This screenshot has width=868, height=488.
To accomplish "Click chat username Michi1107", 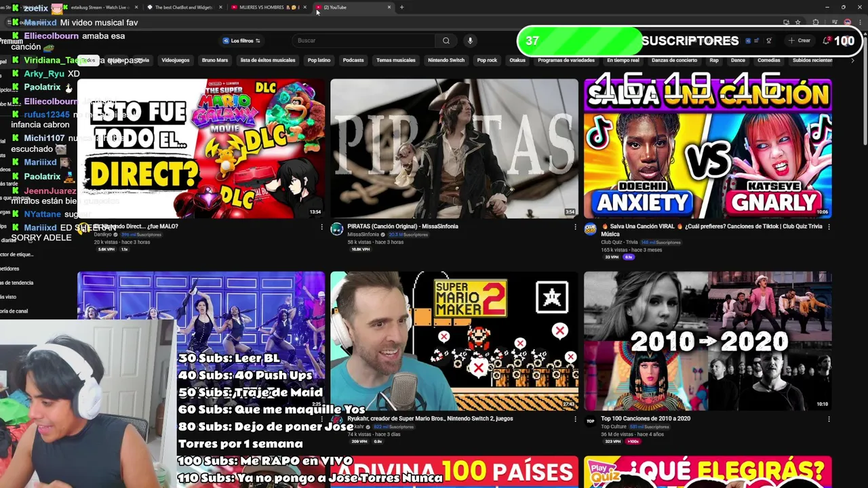I will [x=44, y=138].
